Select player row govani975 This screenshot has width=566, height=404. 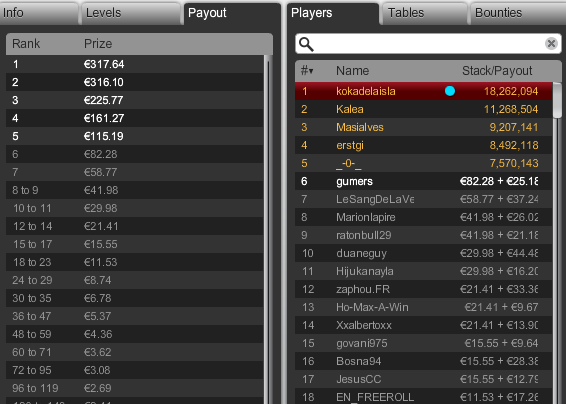[x=423, y=343]
